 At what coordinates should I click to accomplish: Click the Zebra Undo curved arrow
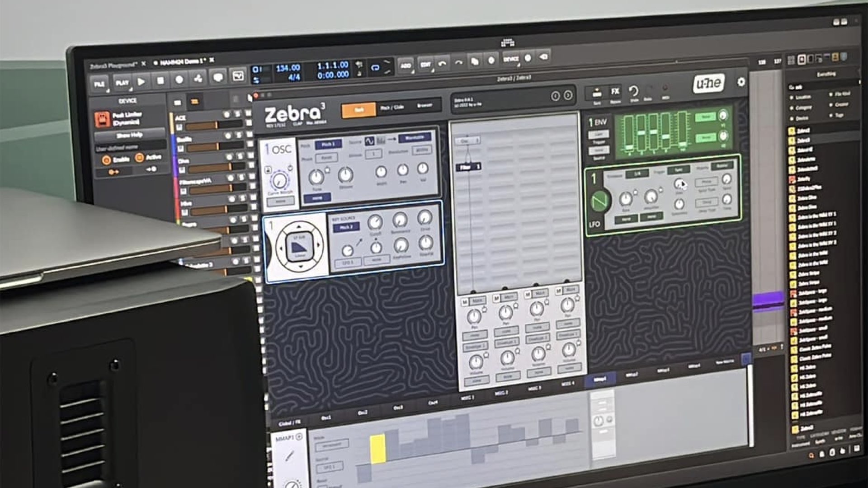(x=634, y=91)
